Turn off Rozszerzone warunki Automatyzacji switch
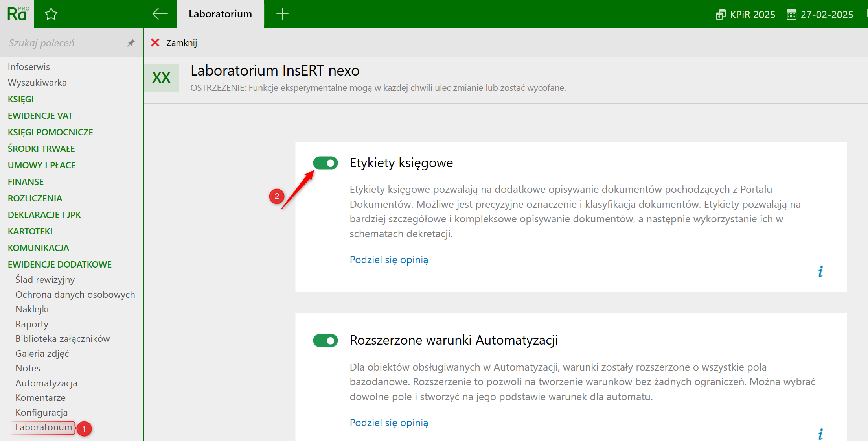 [x=325, y=340]
